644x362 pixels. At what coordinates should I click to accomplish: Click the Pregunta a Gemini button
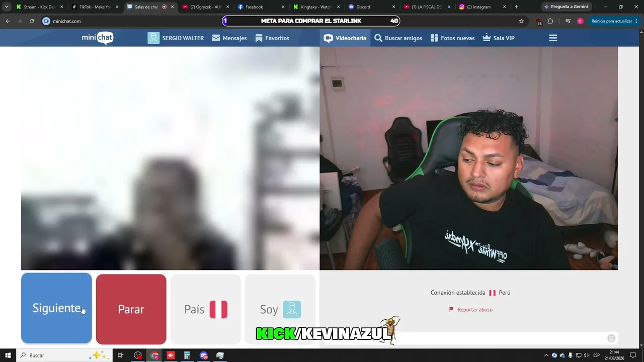point(566,7)
